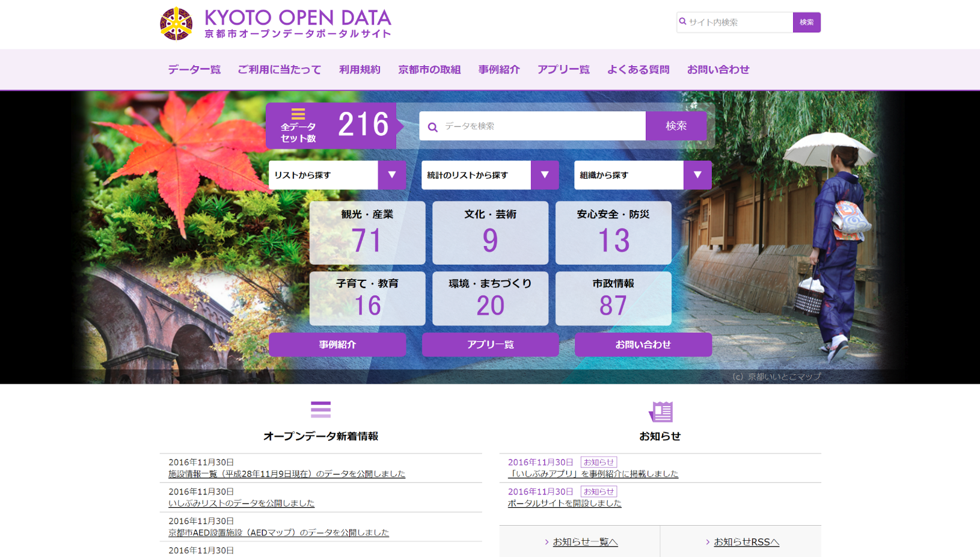Click the purple 事例紹介 button on the banner

tap(337, 344)
